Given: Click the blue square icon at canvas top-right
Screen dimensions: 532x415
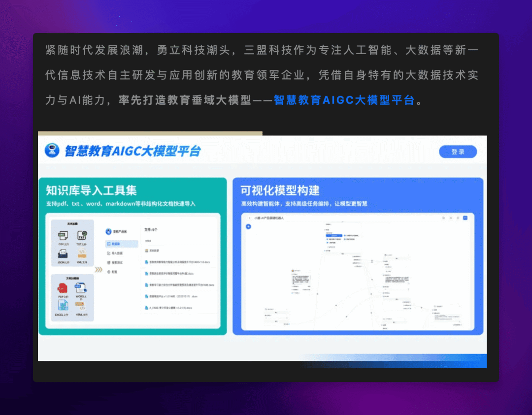Looking at the screenshot, I should [x=465, y=218].
